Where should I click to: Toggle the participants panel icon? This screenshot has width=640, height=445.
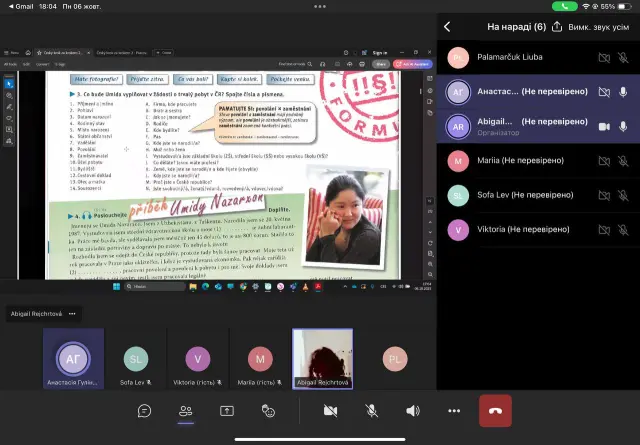(185, 410)
